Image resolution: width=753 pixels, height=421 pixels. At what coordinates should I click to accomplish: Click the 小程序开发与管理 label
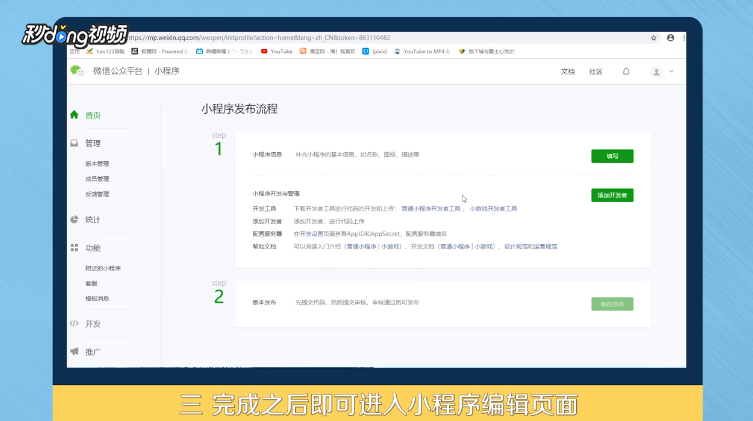(276, 193)
